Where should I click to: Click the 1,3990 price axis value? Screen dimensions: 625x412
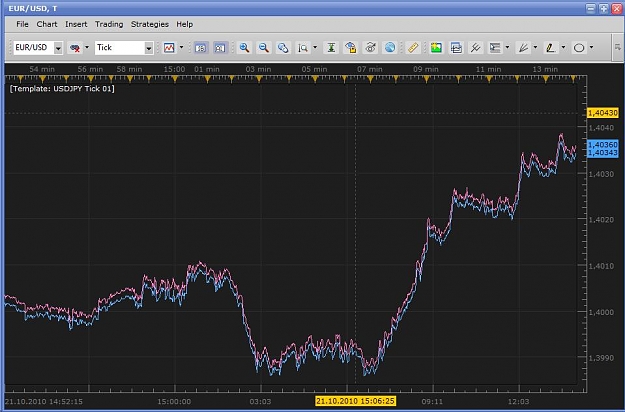601,358
